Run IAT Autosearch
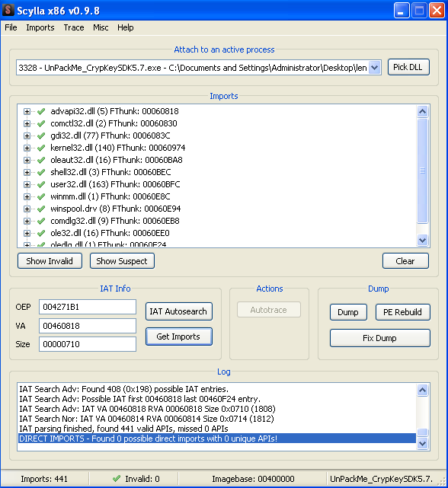The image size is (448, 488). click(x=179, y=311)
